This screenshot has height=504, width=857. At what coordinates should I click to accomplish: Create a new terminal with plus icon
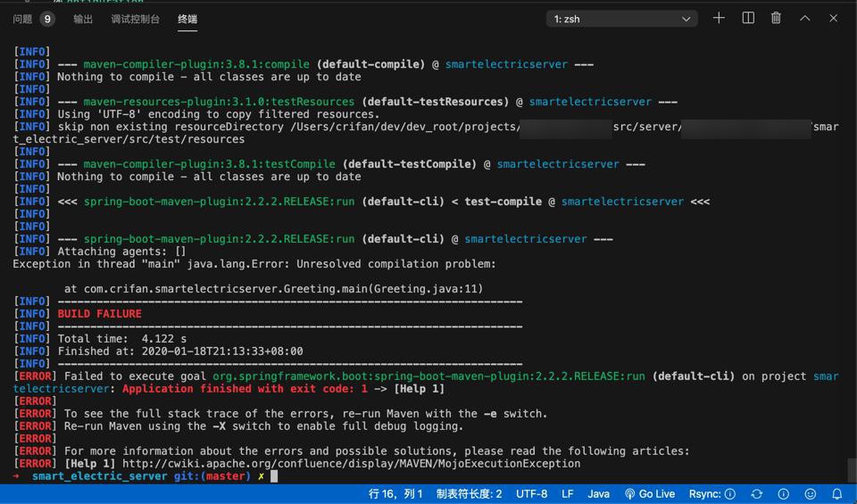tap(719, 18)
